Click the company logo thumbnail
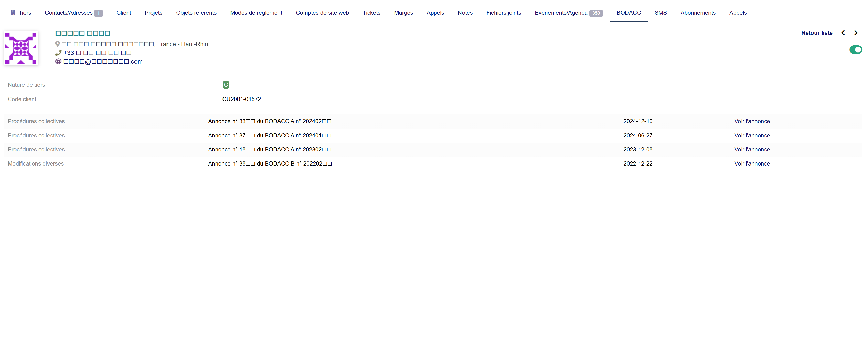 (21, 48)
